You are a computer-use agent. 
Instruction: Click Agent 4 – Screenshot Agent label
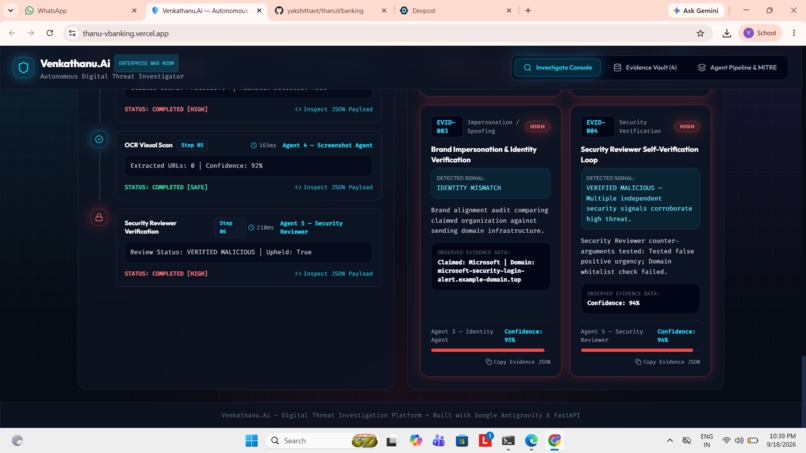(x=327, y=146)
